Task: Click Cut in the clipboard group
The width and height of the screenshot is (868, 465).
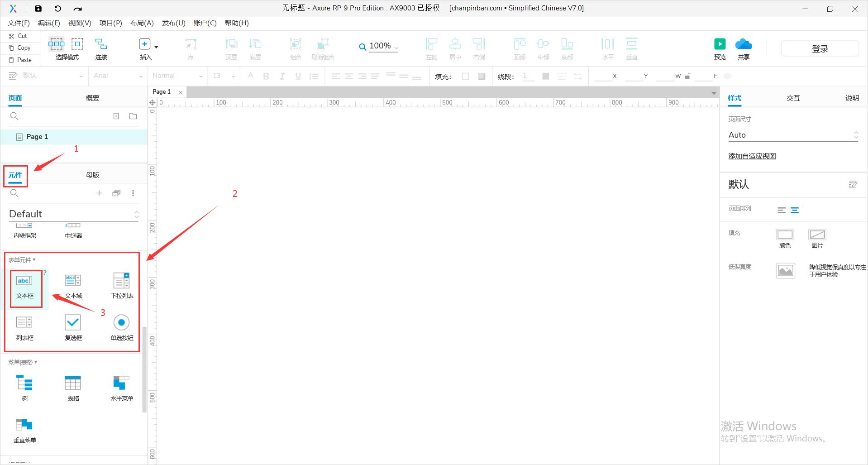Action: coord(18,36)
